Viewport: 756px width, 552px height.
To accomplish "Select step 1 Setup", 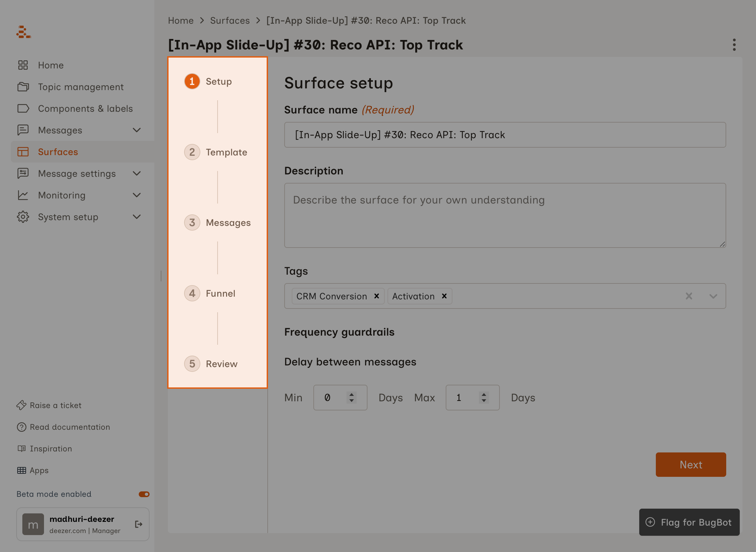I will 208,81.
